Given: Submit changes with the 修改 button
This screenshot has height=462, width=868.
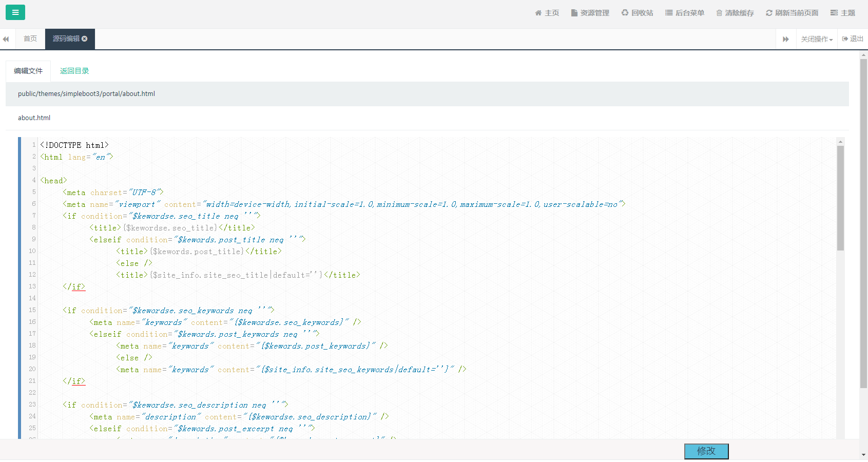Looking at the screenshot, I should [x=706, y=451].
